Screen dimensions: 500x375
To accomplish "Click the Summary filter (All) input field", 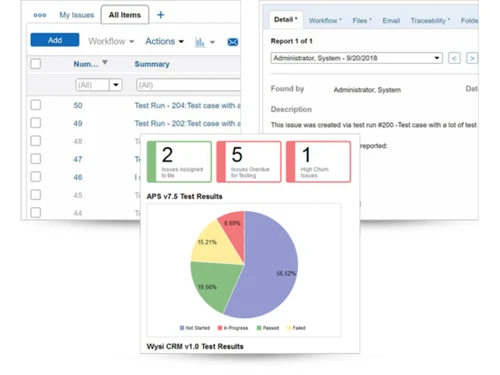I will click(188, 85).
